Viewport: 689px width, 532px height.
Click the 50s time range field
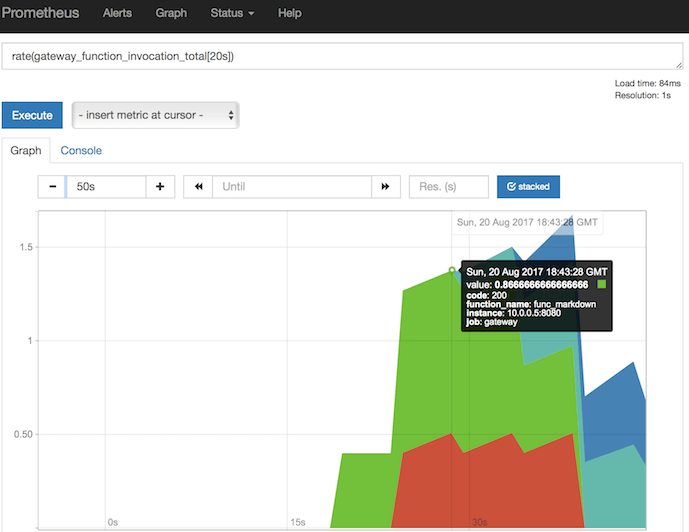click(x=106, y=187)
